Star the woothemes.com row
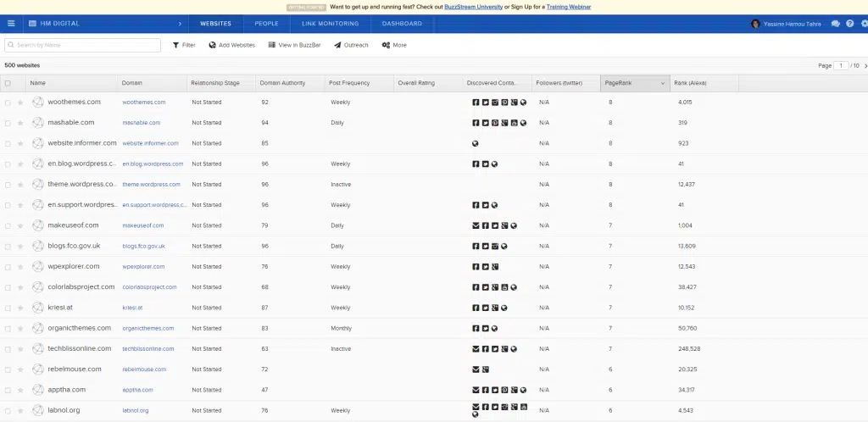The height and width of the screenshot is (422, 868). (20, 103)
